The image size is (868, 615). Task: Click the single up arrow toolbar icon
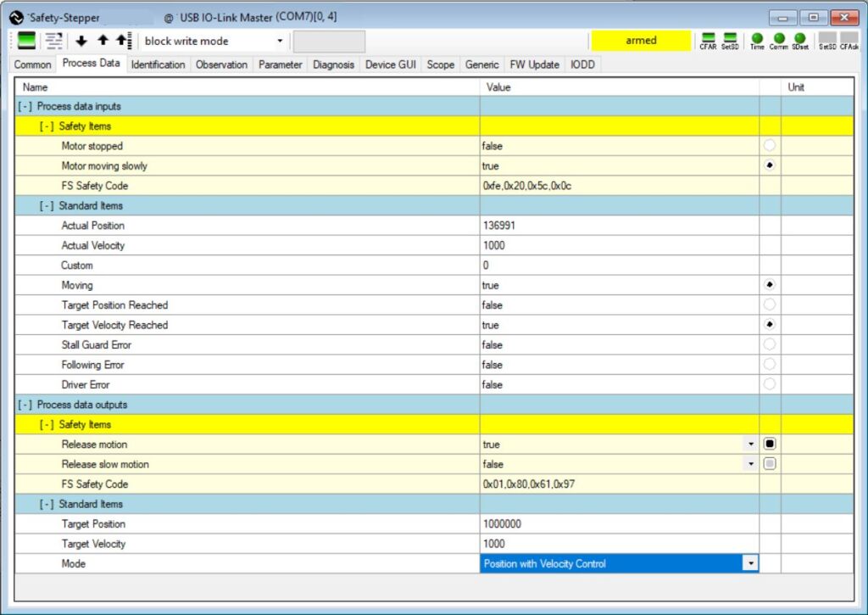[102, 41]
